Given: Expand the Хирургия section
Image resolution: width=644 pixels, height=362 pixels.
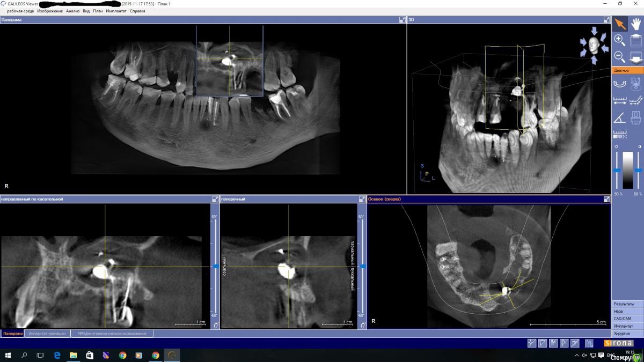Looking at the screenshot, I should click(x=627, y=333).
